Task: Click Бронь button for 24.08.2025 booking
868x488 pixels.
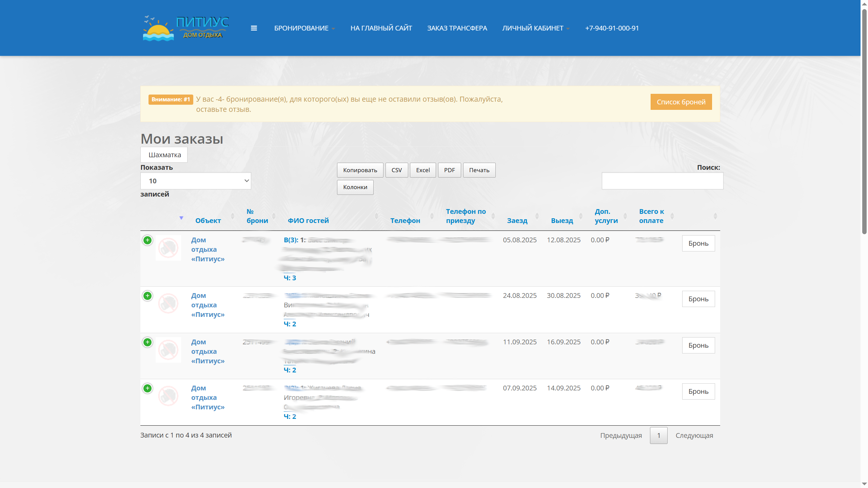Action: tap(698, 299)
